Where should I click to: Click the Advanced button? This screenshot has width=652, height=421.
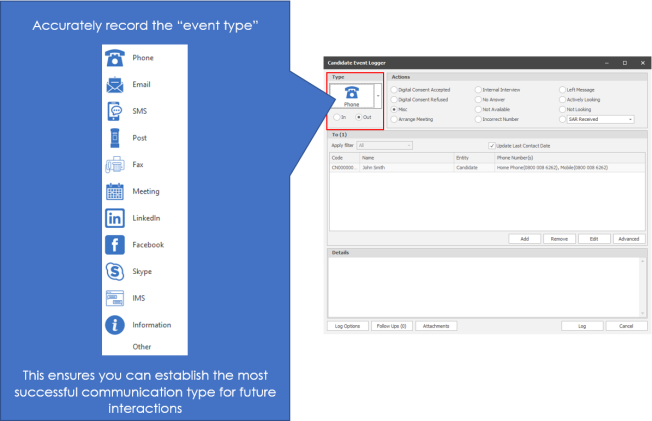(627, 239)
